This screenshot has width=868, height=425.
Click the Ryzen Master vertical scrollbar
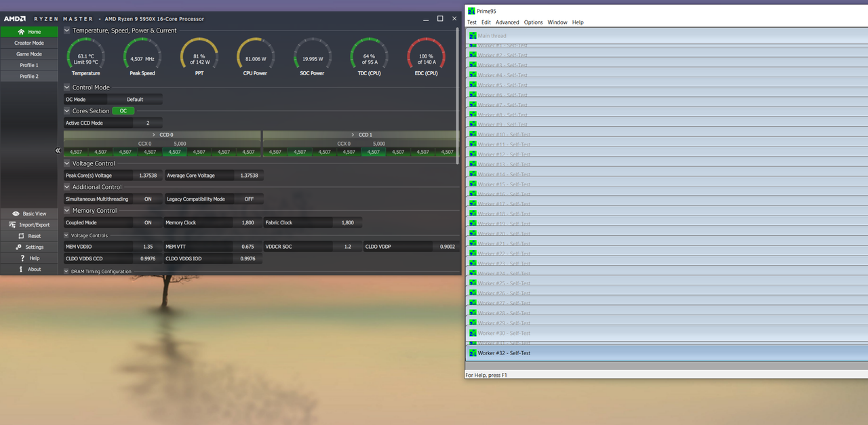coord(458,95)
